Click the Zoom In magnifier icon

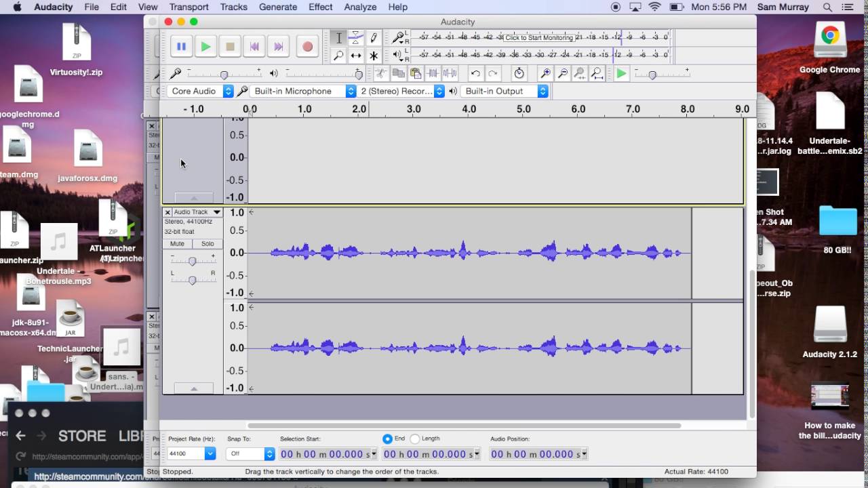tap(545, 73)
